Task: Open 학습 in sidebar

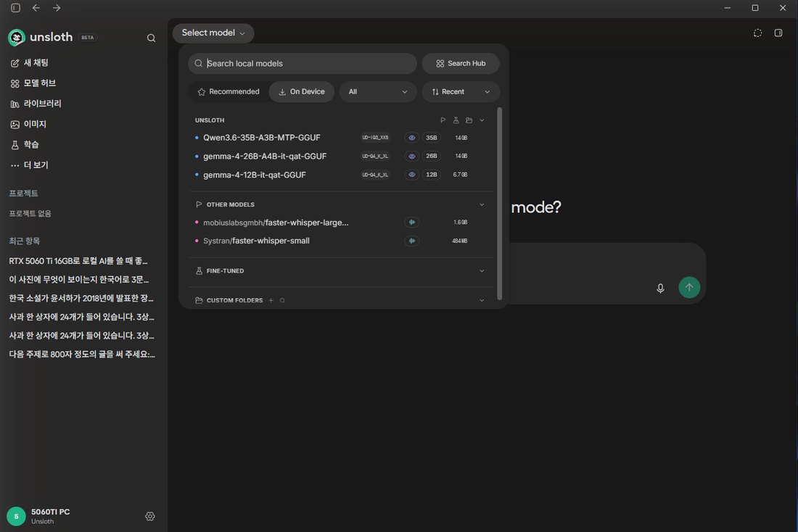Action: (25, 144)
